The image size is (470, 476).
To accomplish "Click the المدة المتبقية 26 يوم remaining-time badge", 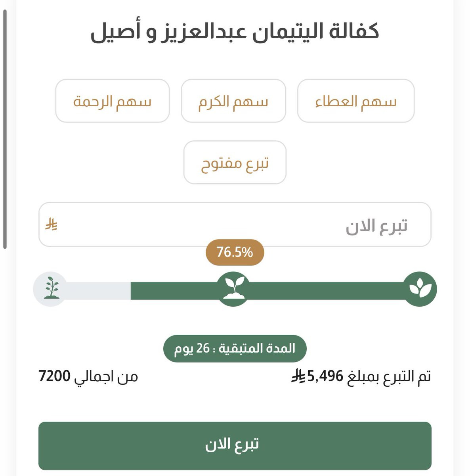I will point(235,349).
